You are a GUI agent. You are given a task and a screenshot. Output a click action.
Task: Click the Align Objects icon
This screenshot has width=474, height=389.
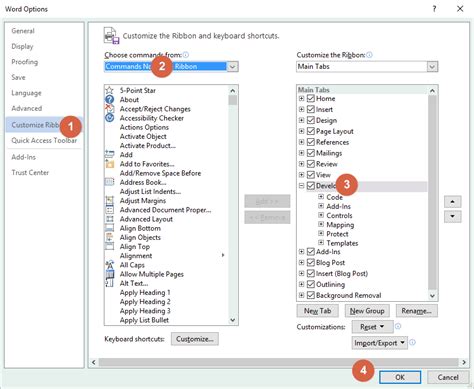(109, 237)
